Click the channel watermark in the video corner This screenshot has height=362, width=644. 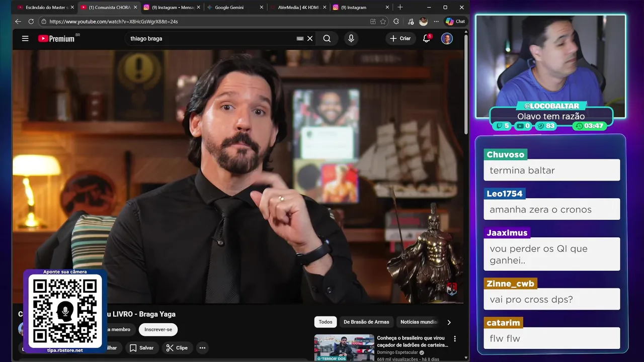click(x=452, y=289)
